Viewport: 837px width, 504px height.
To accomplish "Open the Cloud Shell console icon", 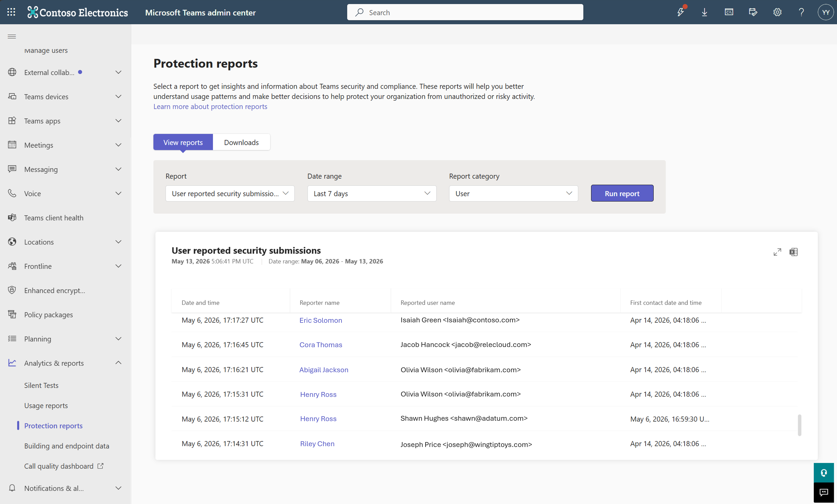I will pos(729,12).
